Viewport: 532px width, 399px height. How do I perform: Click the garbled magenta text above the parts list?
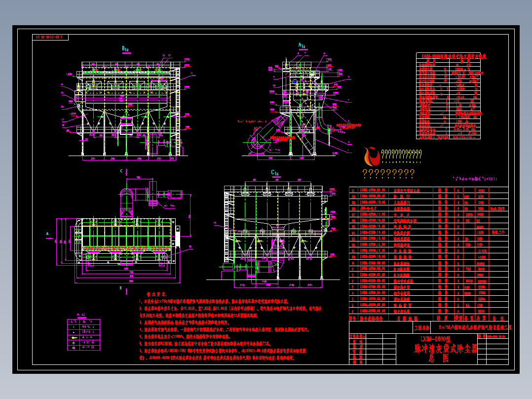[475, 179]
